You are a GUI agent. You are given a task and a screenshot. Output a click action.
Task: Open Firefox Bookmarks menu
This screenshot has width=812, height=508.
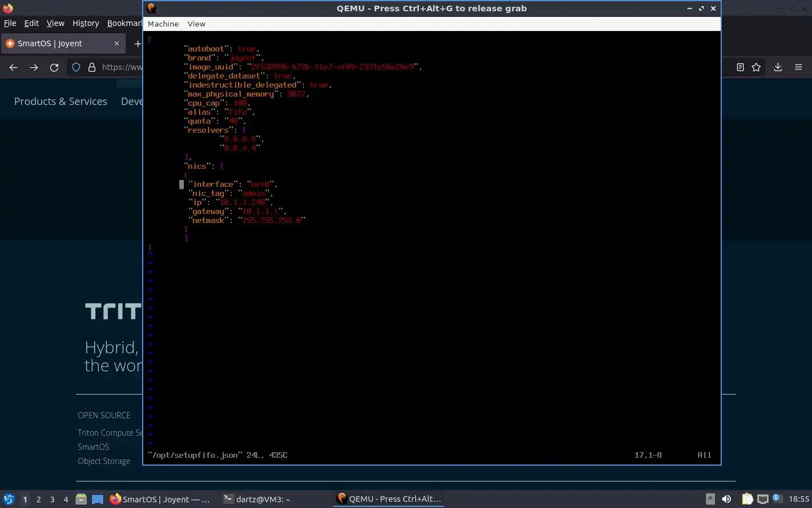coord(124,23)
